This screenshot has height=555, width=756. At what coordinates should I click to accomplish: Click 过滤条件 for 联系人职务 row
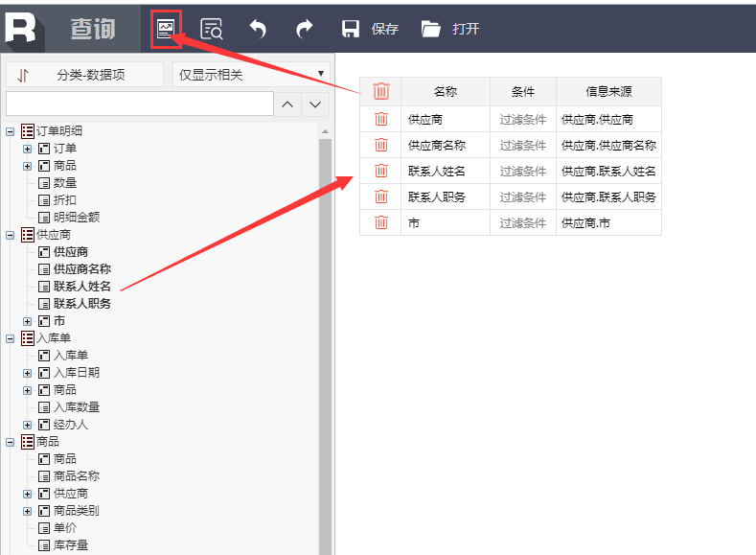pos(523,197)
